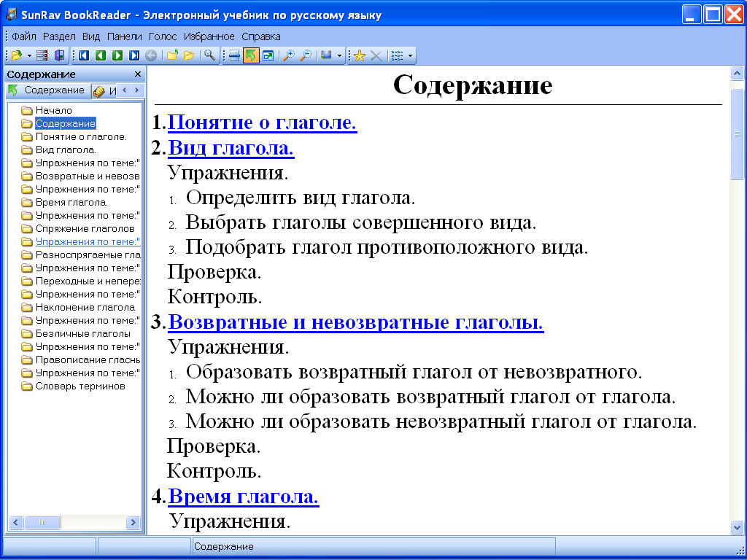Click the zoom out magnifier icon
Screen dimensions: 747x560
click(306, 55)
